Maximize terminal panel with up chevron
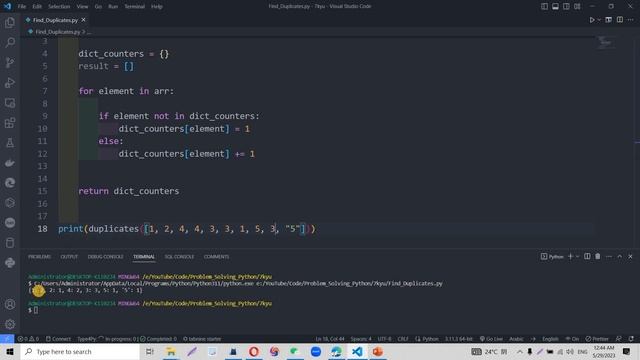The image size is (640, 360). click(620, 256)
